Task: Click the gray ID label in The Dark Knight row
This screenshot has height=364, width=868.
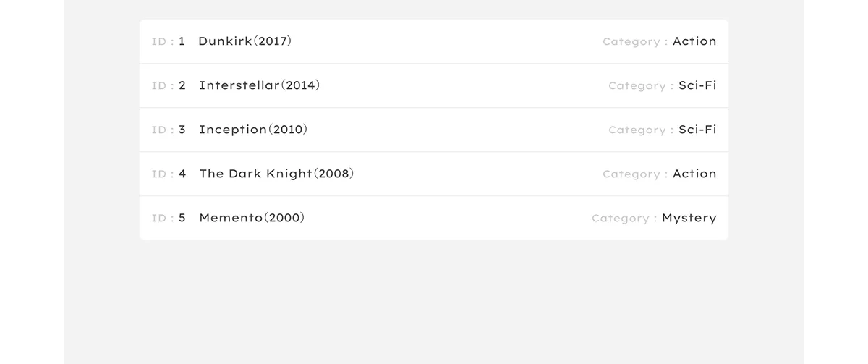Action: click(x=159, y=174)
